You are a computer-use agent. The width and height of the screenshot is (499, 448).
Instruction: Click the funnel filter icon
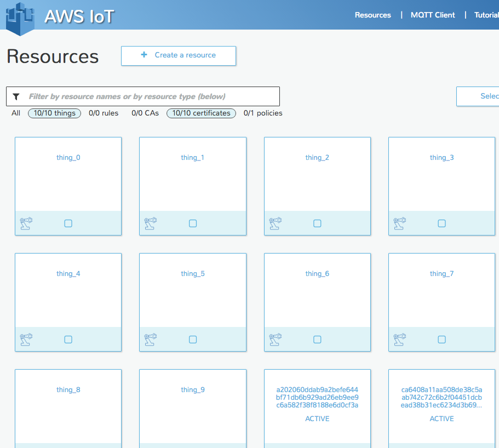pyautogui.click(x=16, y=96)
